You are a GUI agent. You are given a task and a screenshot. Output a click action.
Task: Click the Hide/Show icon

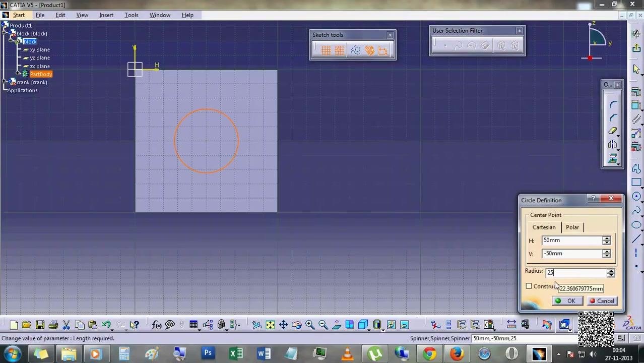pos(391,325)
